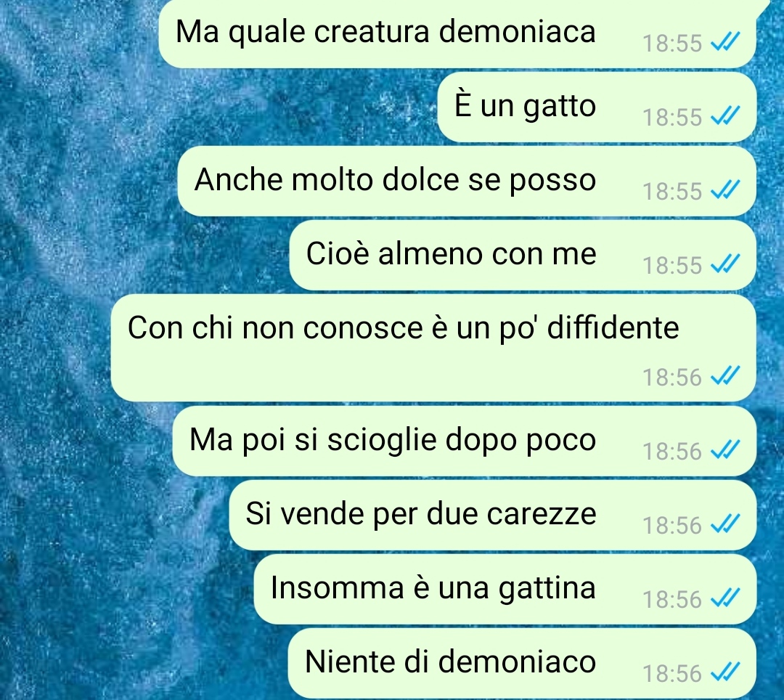Viewport: 784px width, 700px height.
Task: Tap the 'Ma quale creatura demoniaca' message
Action: (x=457, y=33)
